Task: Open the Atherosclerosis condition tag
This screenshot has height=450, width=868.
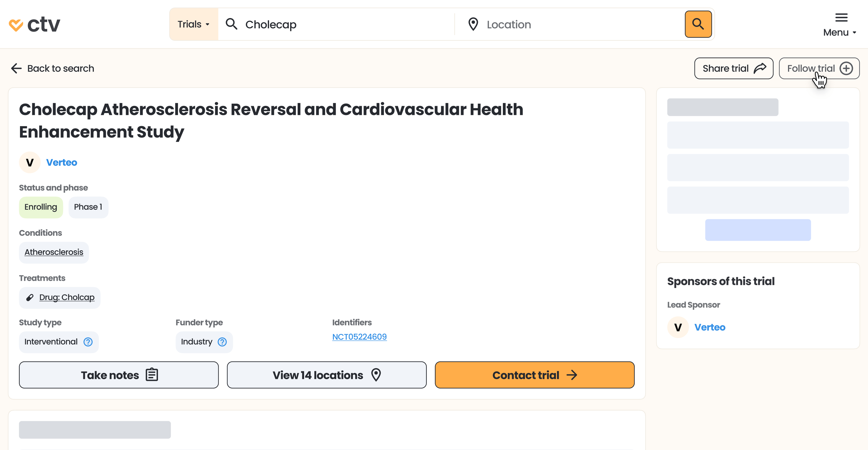Action: [54, 252]
